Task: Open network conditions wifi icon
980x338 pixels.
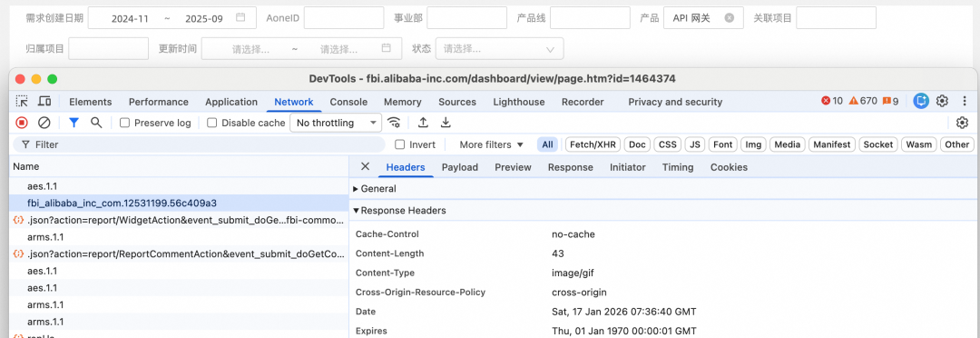Action: click(393, 123)
